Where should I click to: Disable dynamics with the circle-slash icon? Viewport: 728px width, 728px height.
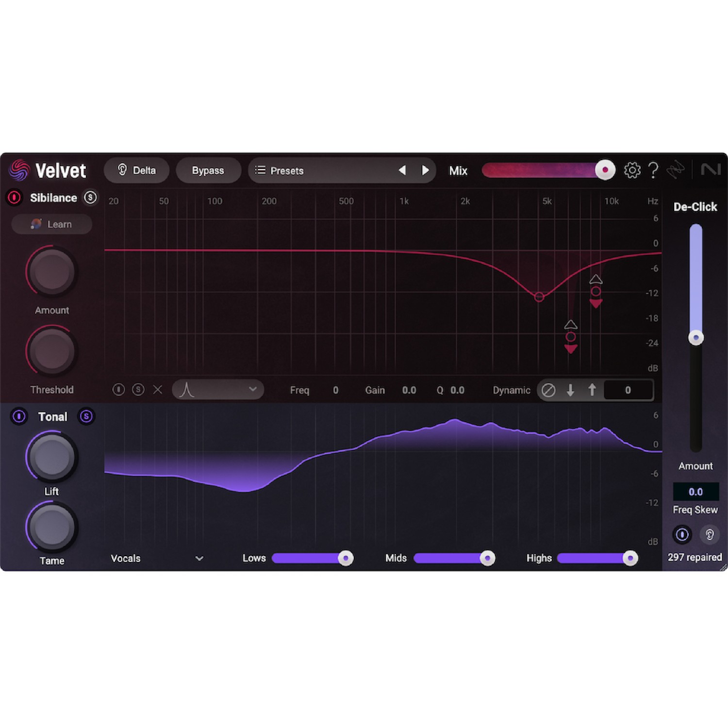point(549,390)
